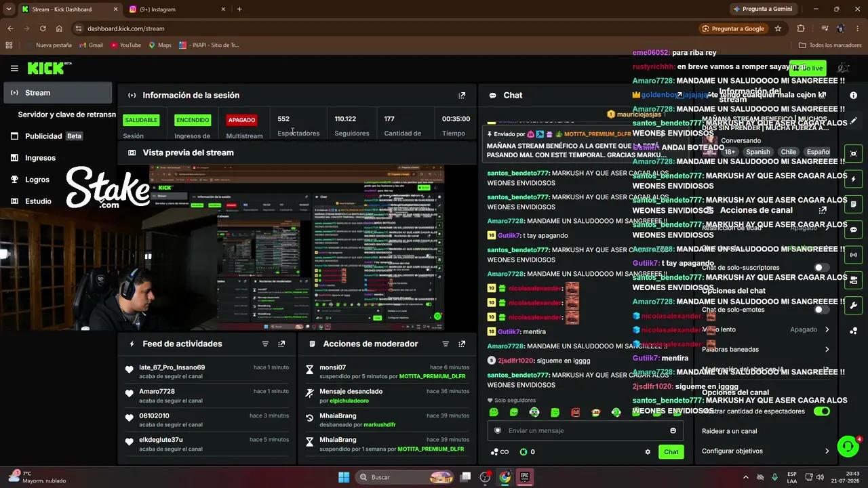This screenshot has height=488, width=868.
Task: Click the green Chat send button
Action: 671,452
